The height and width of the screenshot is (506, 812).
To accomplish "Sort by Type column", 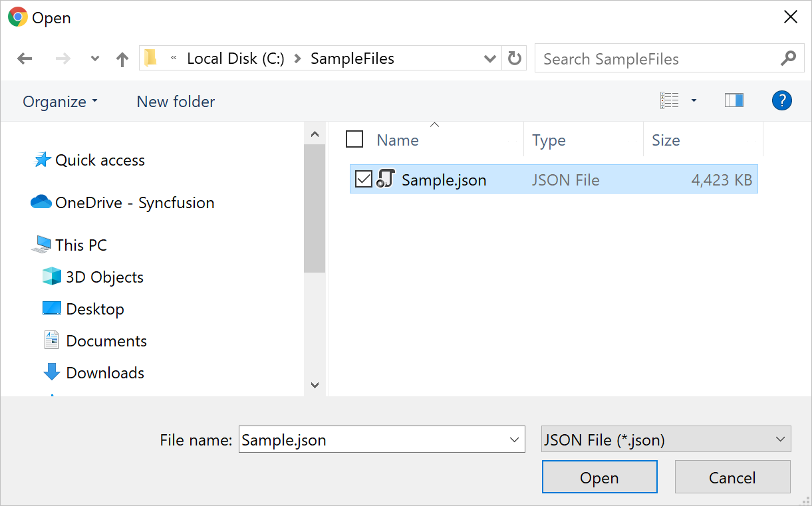I will [549, 140].
